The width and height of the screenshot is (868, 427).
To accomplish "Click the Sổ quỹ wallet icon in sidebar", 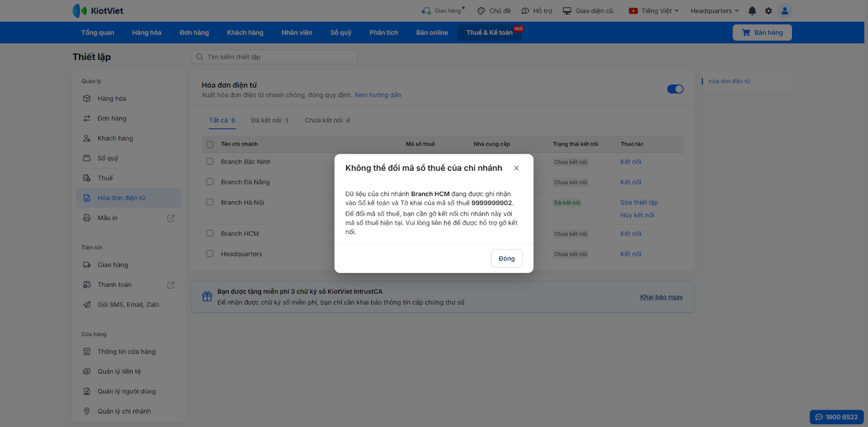I will point(87,158).
